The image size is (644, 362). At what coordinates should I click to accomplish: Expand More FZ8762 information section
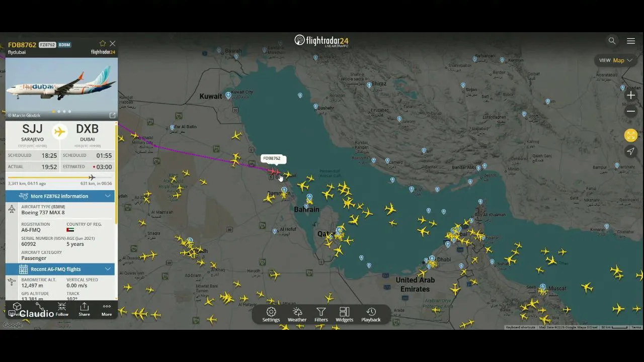click(60, 196)
